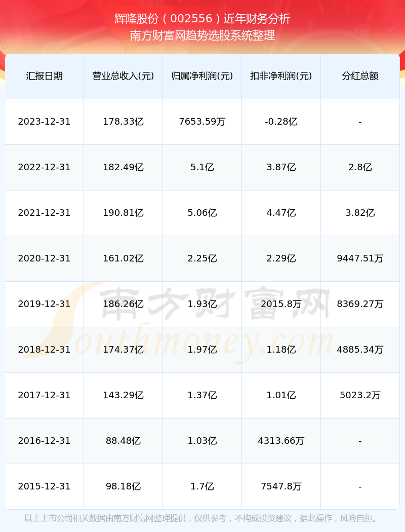Click net profit value 7653.59万
Screen dimensions: 405x532
202,122
